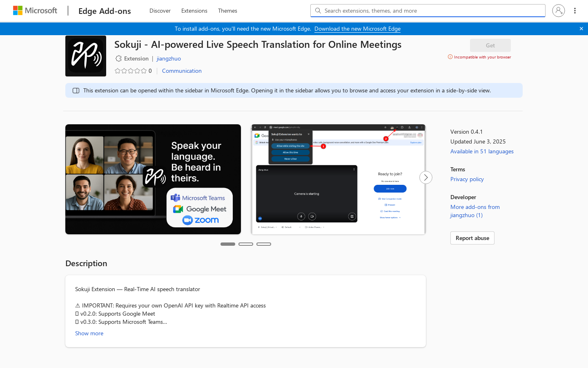Dismiss the blue install banner

(x=581, y=29)
